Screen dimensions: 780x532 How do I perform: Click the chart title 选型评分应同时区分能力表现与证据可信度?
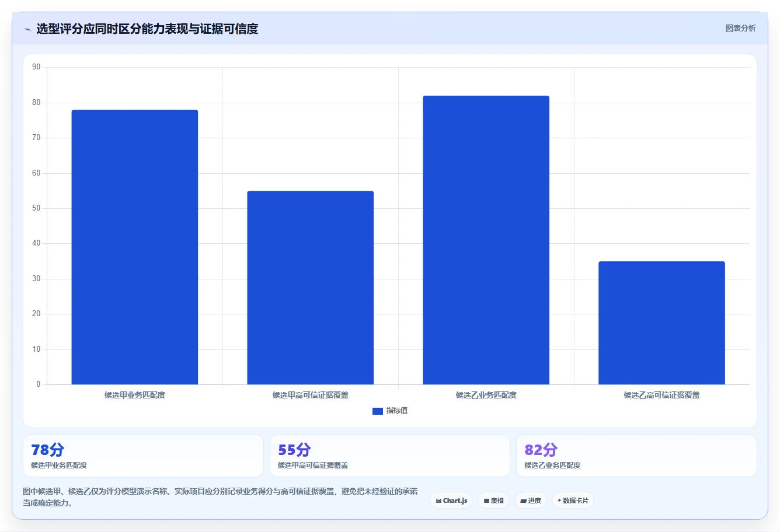[147, 29]
